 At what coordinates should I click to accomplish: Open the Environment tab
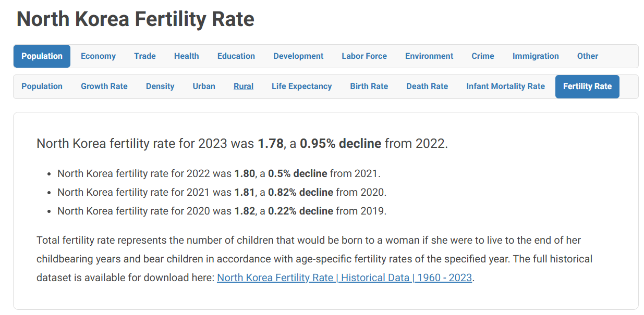point(429,56)
